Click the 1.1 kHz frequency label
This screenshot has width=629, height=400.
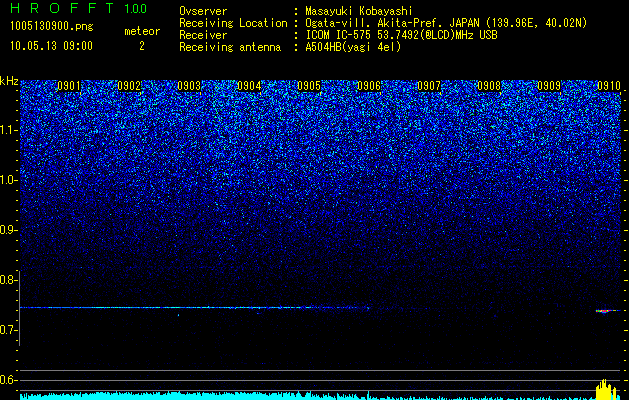(8, 130)
